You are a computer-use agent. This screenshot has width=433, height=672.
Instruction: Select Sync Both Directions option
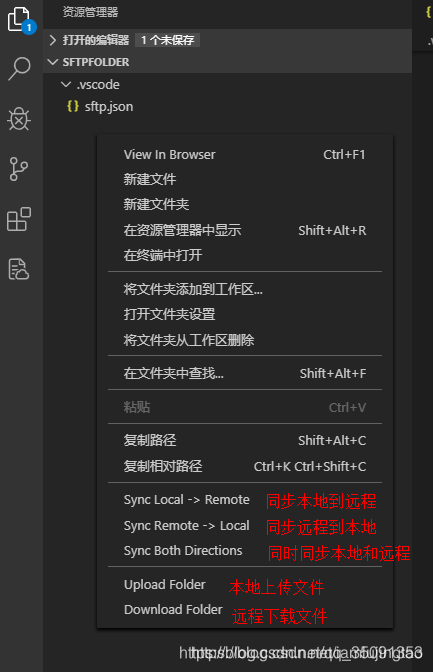(183, 550)
